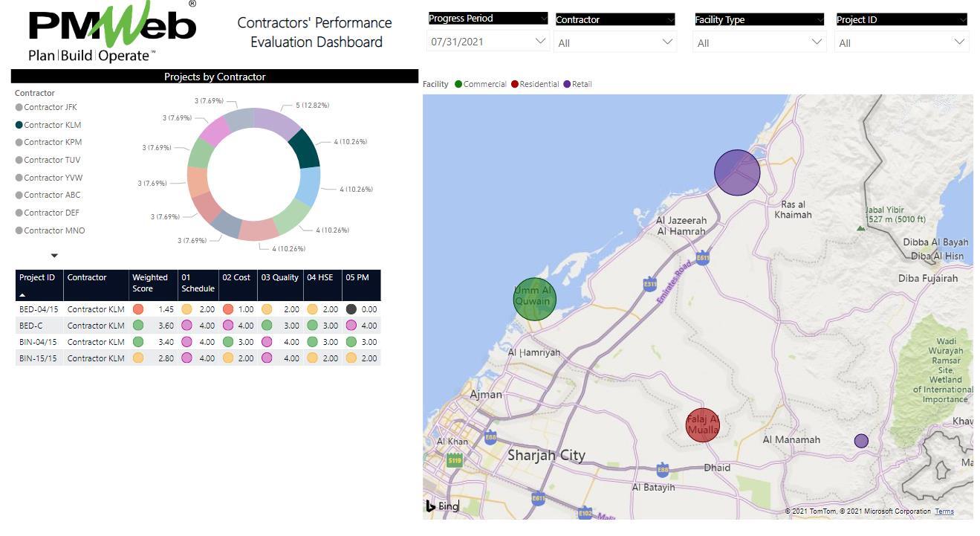Screen dimensions: 980x536
Task: Click the green weighted score indicator for BED-C
Action: (x=138, y=326)
